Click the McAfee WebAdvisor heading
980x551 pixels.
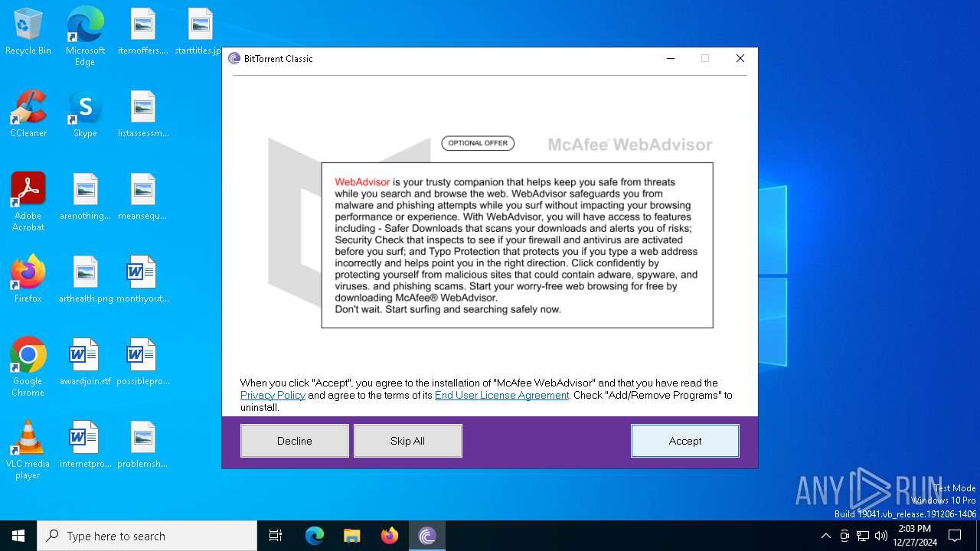point(630,145)
